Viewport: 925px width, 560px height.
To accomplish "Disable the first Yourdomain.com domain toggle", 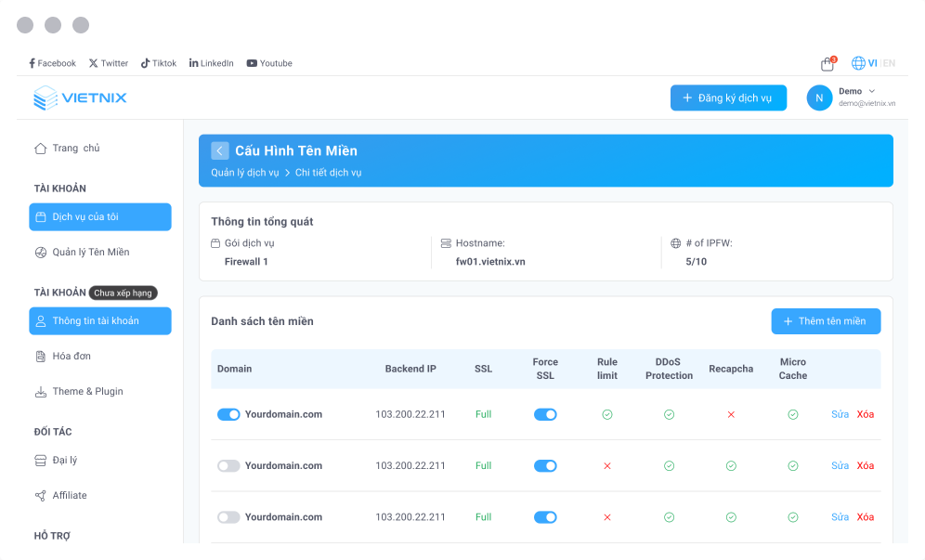I will click(x=228, y=414).
